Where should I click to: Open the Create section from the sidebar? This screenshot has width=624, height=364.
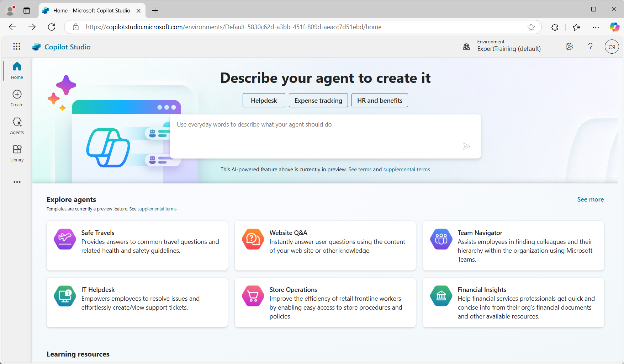point(17,98)
